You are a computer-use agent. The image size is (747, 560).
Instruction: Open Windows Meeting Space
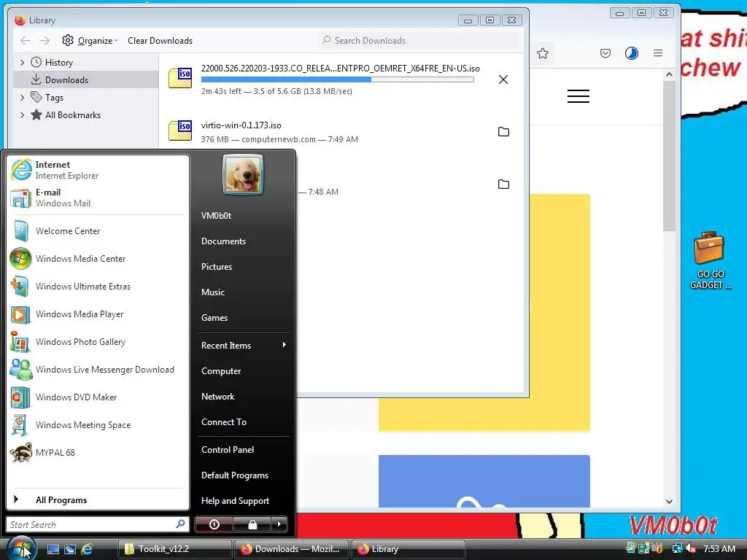[x=98, y=425]
